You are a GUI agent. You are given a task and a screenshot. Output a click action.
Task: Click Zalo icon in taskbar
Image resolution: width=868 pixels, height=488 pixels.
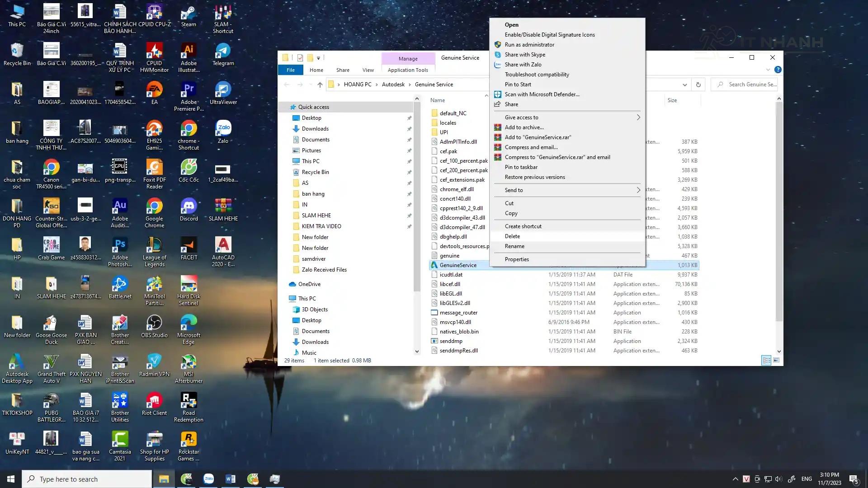click(x=208, y=479)
